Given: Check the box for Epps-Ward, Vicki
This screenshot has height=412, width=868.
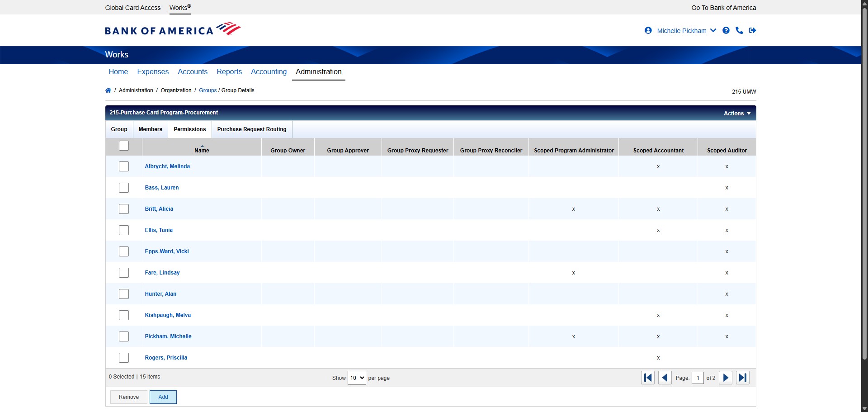Looking at the screenshot, I should (124, 251).
